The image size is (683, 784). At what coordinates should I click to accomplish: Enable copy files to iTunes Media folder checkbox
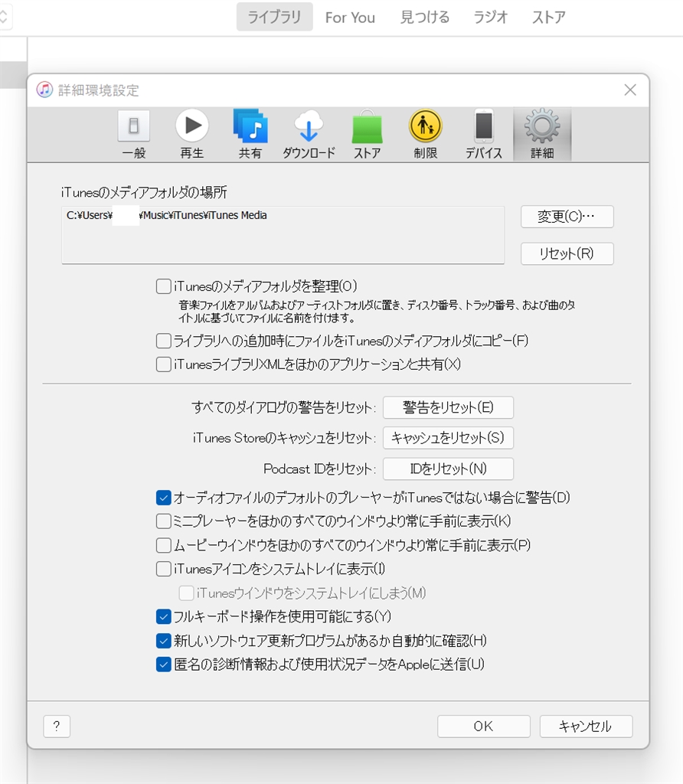(x=164, y=341)
